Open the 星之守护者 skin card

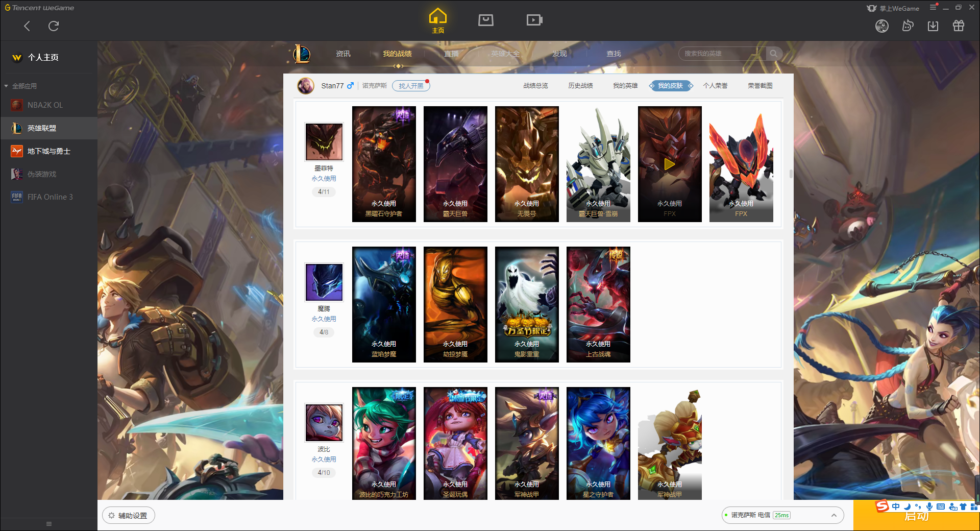pos(598,443)
